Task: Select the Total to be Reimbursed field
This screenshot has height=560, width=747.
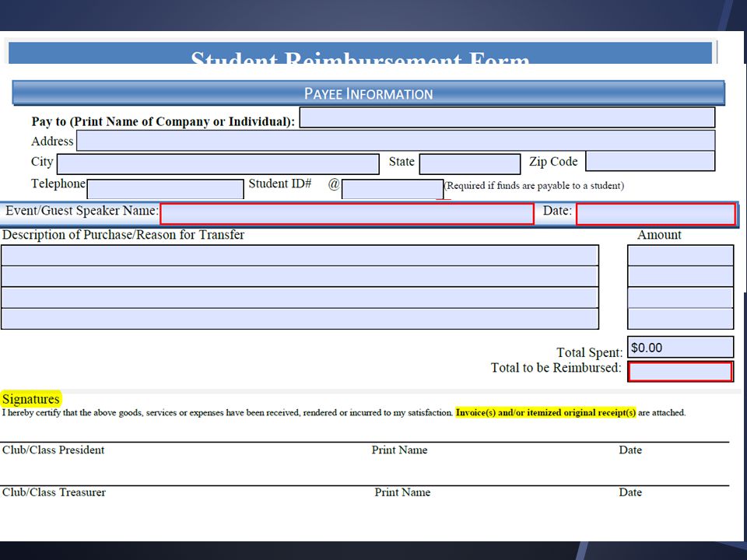Action: [680, 372]
